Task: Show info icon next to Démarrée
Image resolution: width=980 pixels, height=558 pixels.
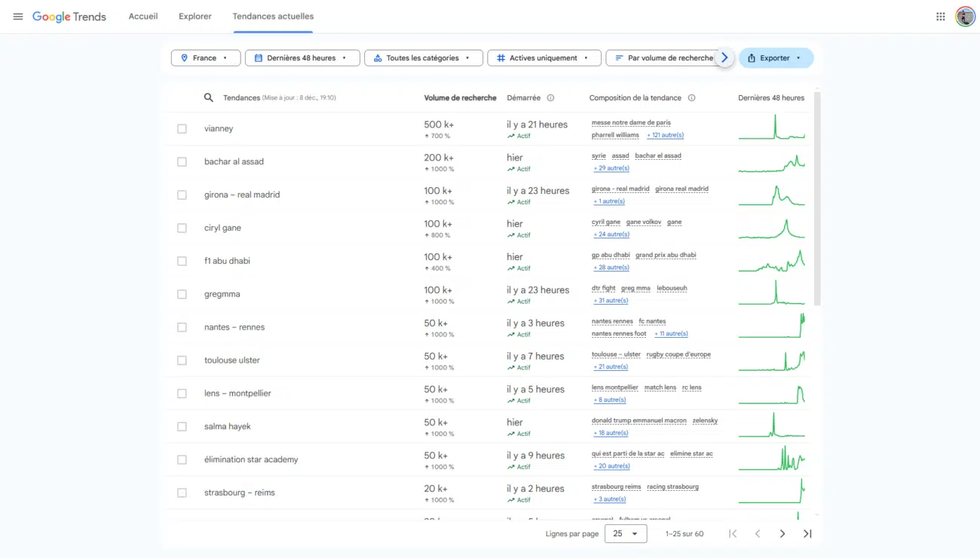Action: click(550, 98)
